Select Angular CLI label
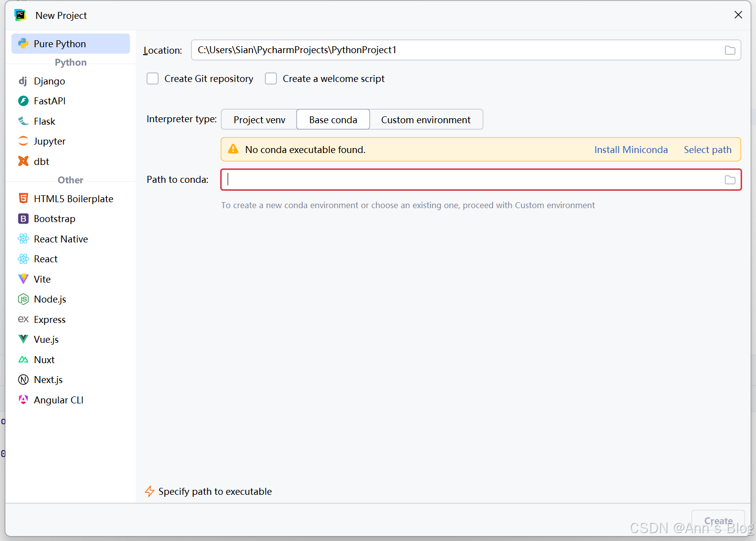756x541 pixels. pos(59,400)
